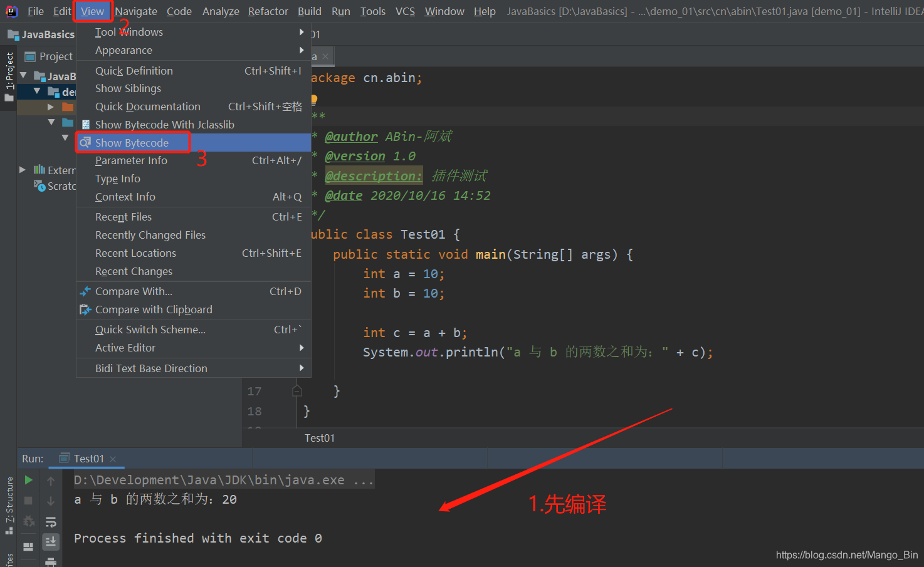Screen dimensions: 924x567
Task: Click the JavaBasics breadcrumb in navigation bar
Action: click(42, 34)
